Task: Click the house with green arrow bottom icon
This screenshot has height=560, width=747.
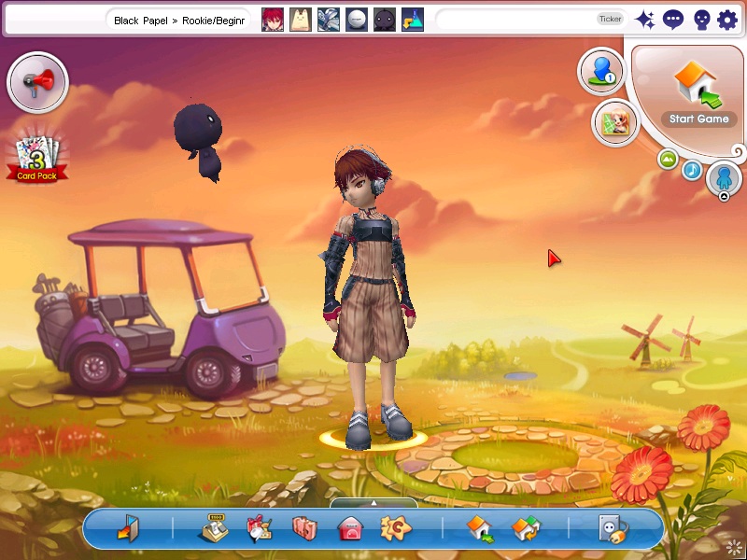Action: click(x=480, y=528)
